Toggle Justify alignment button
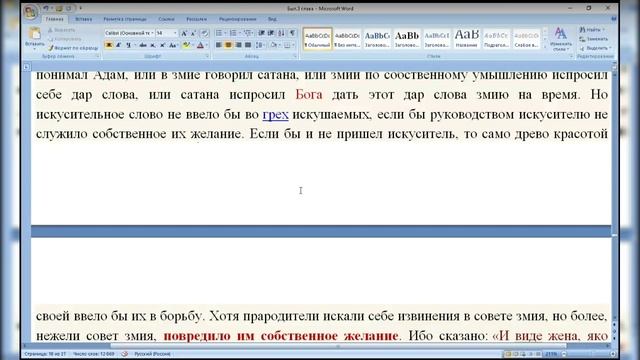This screenshot has height=360, width=640. pyautogui.click(x=248, y=45)
